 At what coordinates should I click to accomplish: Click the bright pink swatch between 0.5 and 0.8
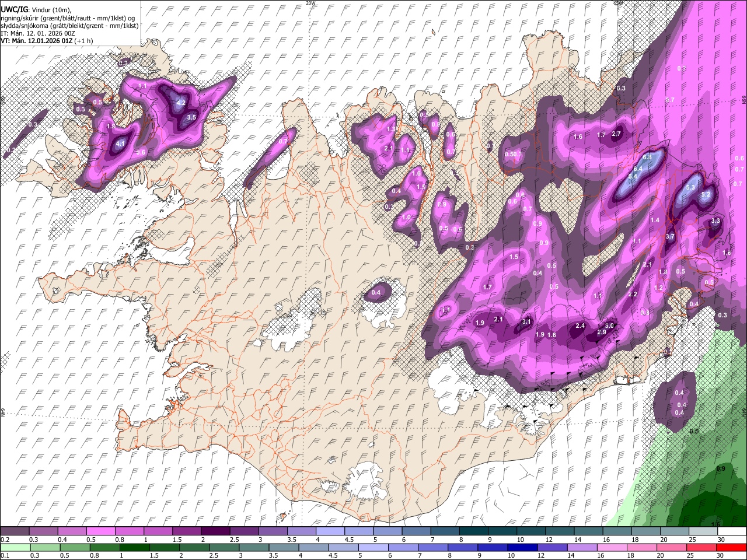pyautogui.click(x=101, y=531)
